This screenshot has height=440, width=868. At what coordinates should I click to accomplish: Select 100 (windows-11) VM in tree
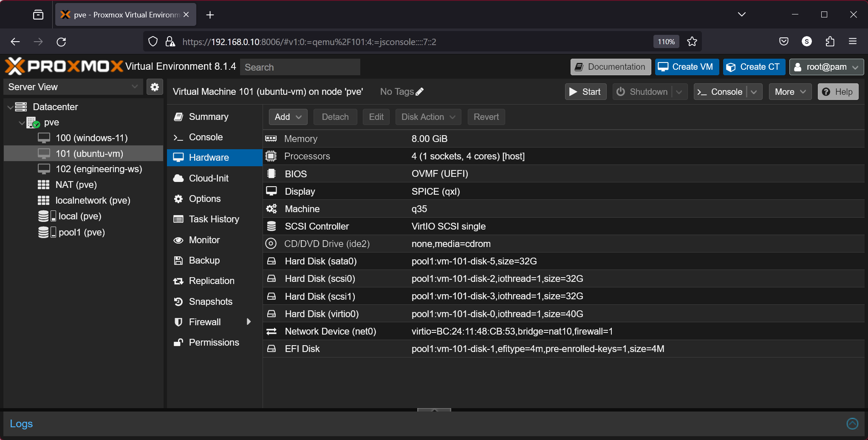(x=83, y=138)
